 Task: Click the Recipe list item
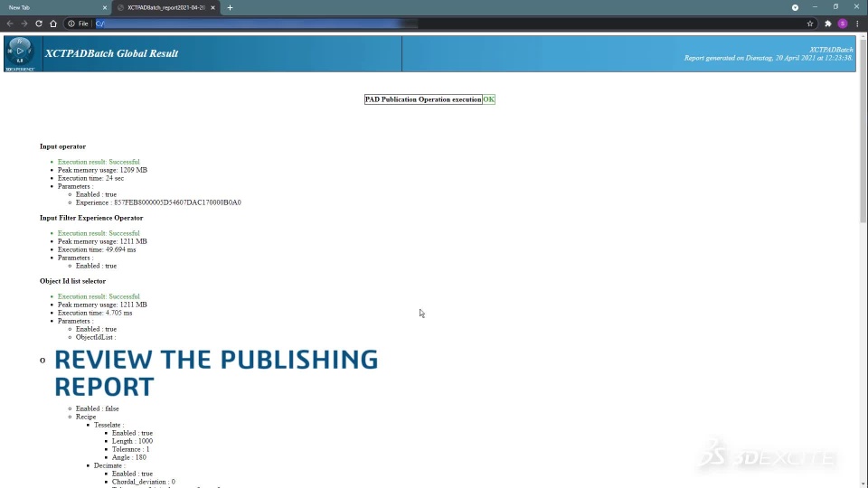click(x=86, y=417)
